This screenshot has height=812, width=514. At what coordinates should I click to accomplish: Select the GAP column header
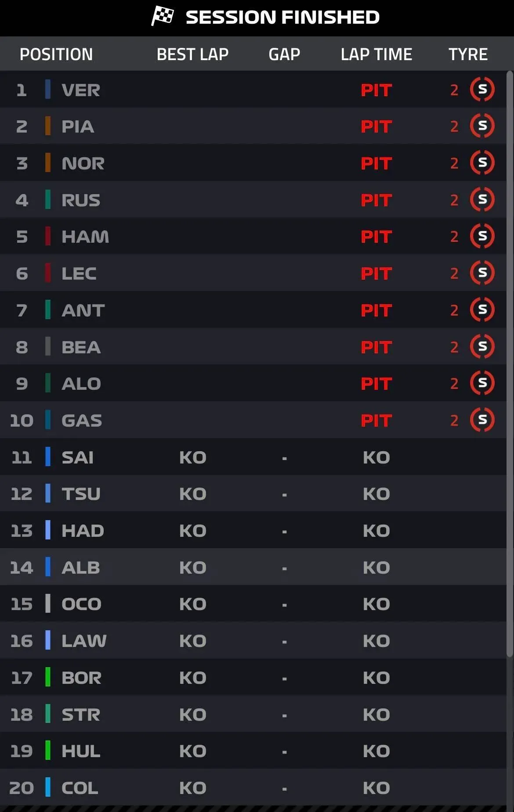click(x=284, y=54)
